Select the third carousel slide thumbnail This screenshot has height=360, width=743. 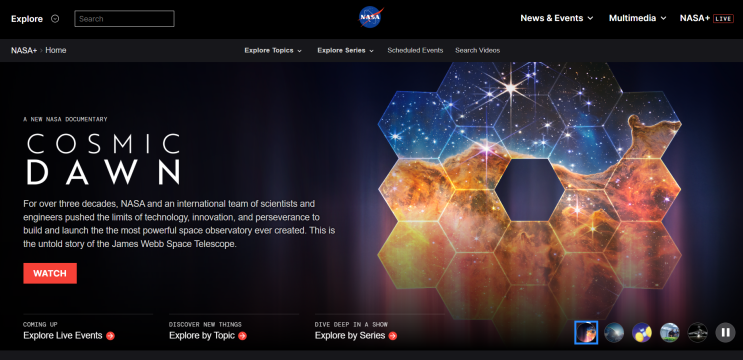pyautogui.click(x=642, y=333)
